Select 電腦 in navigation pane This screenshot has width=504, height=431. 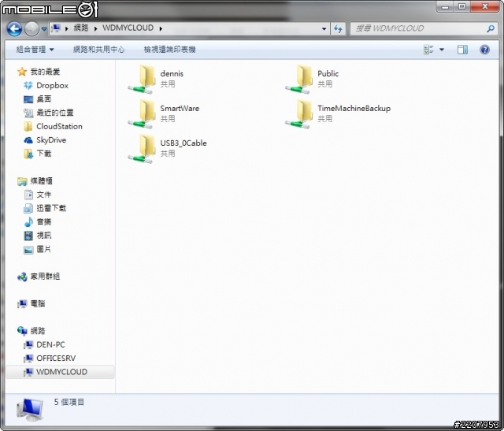[x=38, y=303]
